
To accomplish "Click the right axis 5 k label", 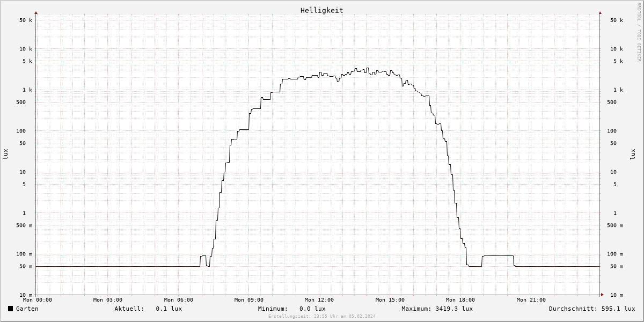I will (x=618, y=61).
